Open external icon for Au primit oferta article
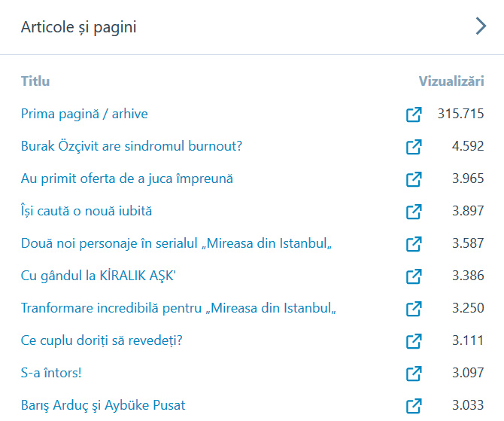504x421 pixels. pyautogui.click(x=414, y=179)
